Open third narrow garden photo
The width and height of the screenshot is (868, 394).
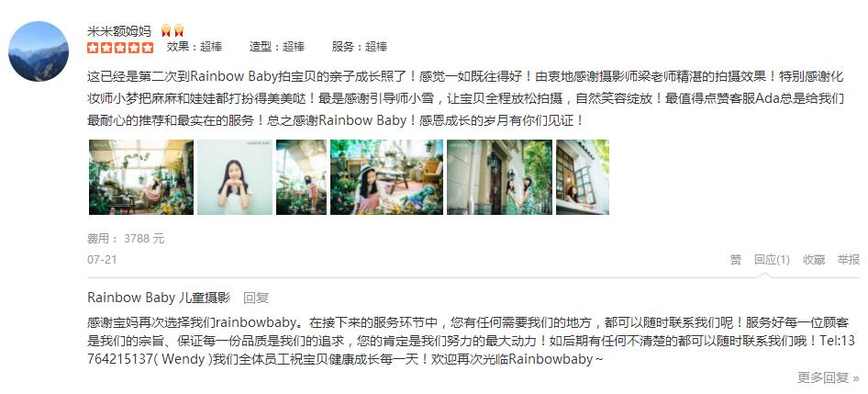pyautogui.click(x=301, y=176)
